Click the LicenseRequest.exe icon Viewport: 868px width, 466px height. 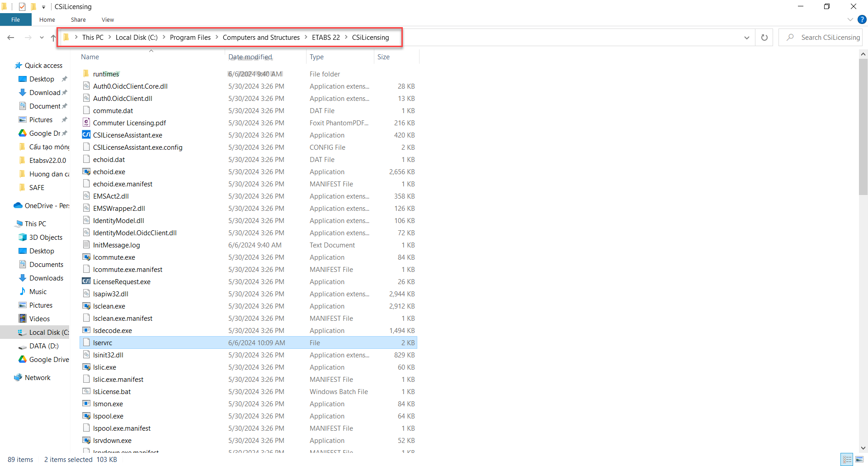(86, 281)
